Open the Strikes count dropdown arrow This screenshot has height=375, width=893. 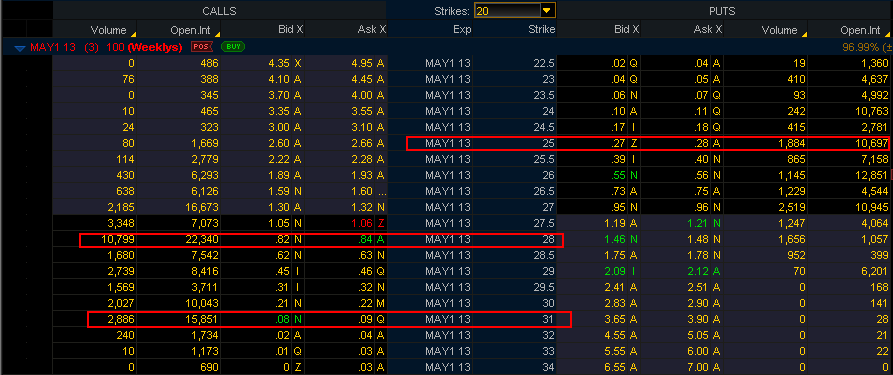point(547,11)
